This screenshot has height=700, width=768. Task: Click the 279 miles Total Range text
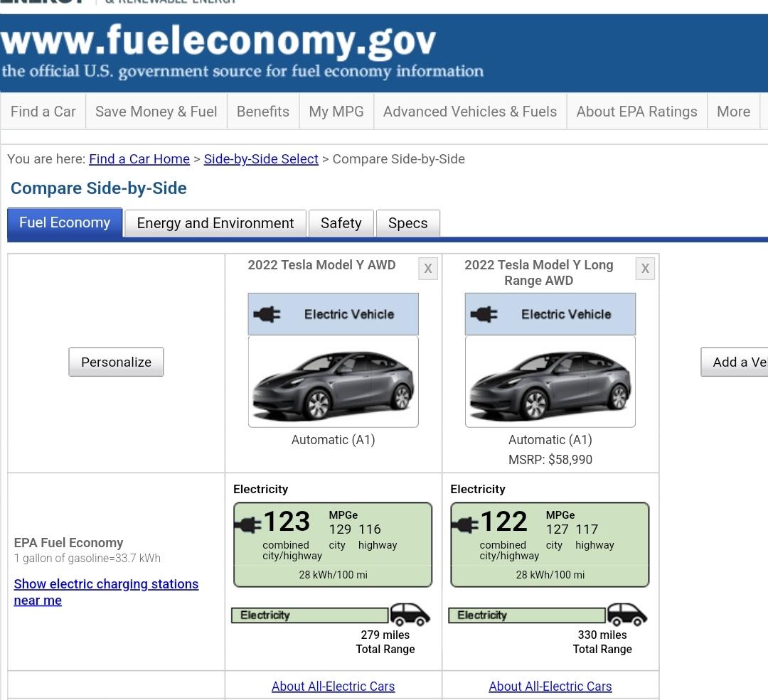(385, 642)
